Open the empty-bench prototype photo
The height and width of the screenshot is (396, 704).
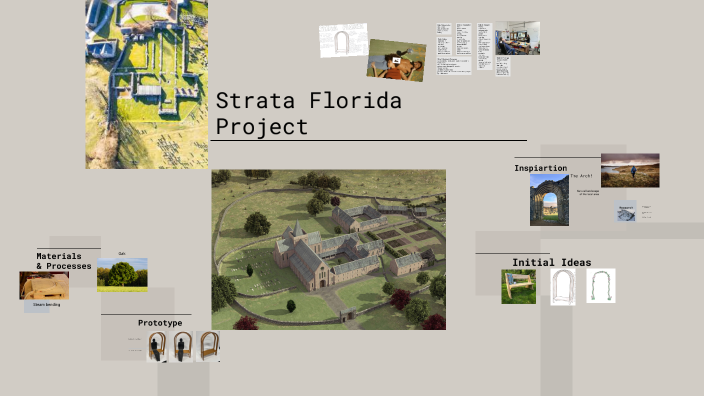(x=208, y=347)
